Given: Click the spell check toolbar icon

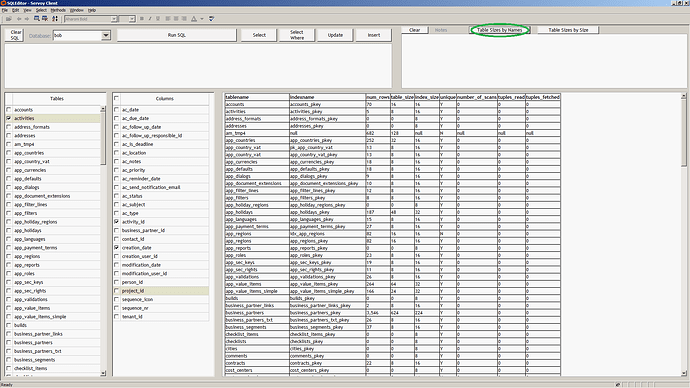Looking at the screenshot, I should click(212, 19).
